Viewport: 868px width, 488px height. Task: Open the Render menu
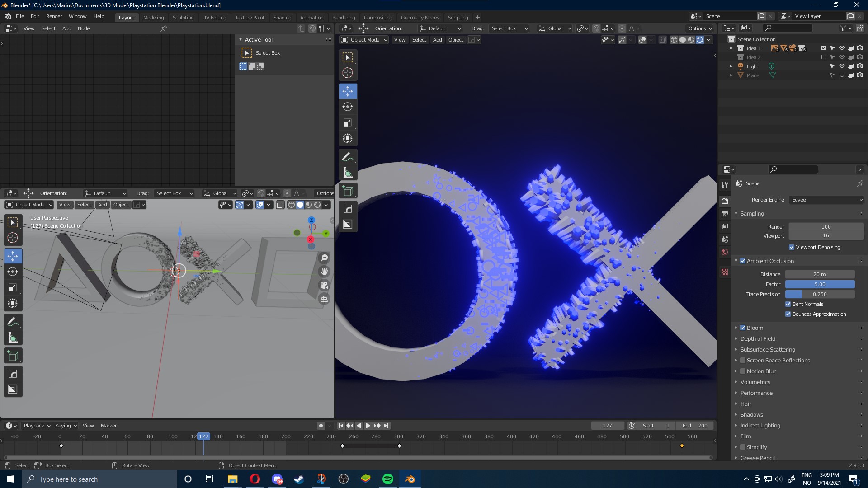coord(54,16)
